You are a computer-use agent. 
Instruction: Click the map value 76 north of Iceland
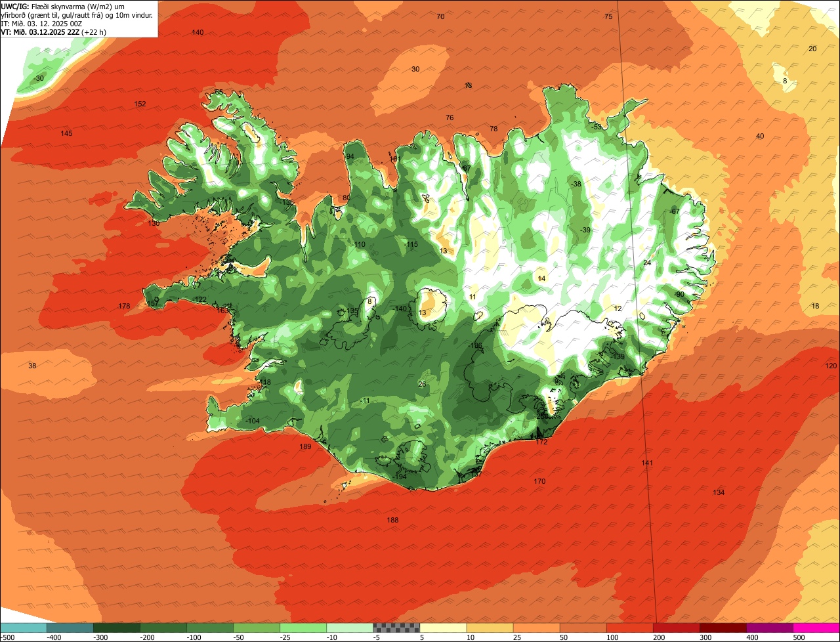450,118
